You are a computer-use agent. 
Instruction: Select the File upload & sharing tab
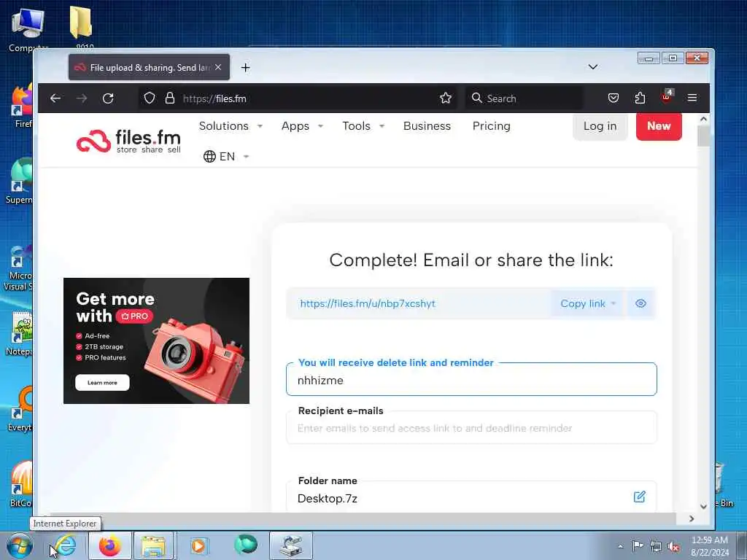(x=149, y=67)
